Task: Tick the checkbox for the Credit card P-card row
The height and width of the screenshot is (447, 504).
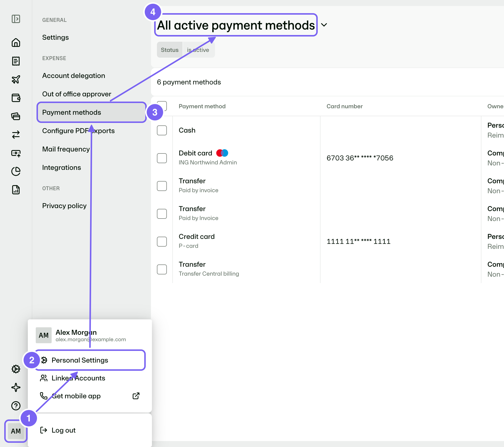Action: (x=162, y=242)
